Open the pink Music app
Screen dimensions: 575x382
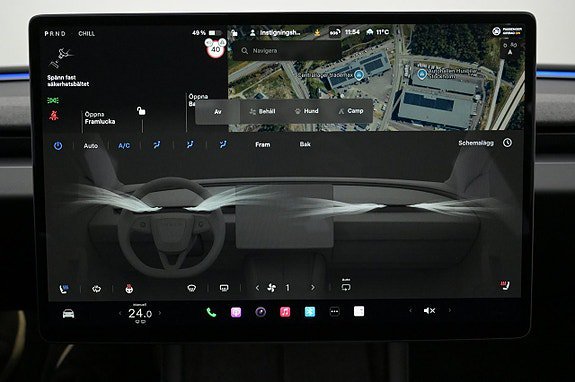(x=285, y=312)
